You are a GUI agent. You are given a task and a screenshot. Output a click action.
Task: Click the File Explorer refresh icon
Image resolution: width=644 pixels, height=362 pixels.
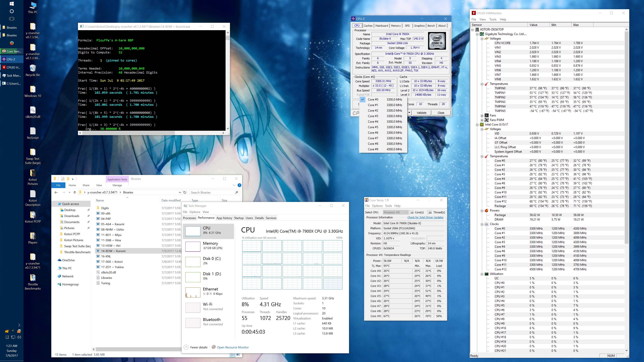185,192
